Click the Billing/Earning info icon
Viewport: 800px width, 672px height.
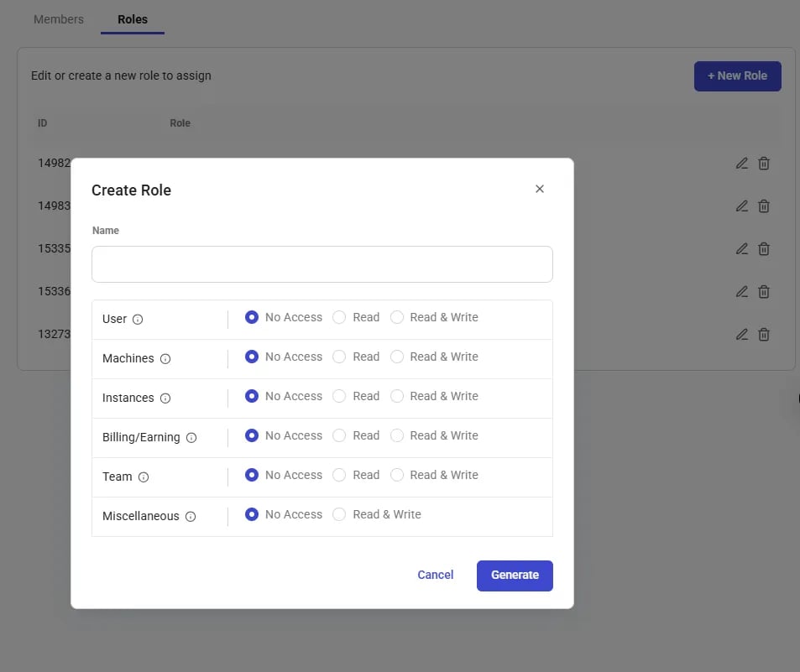(191, 437)
